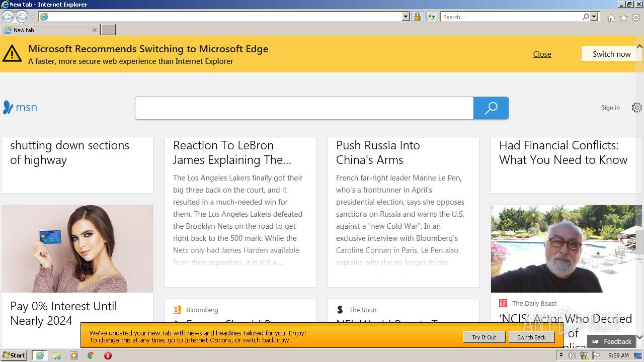Click the security lock icon
Screen dimensions: 644x362
coord(417,17)
